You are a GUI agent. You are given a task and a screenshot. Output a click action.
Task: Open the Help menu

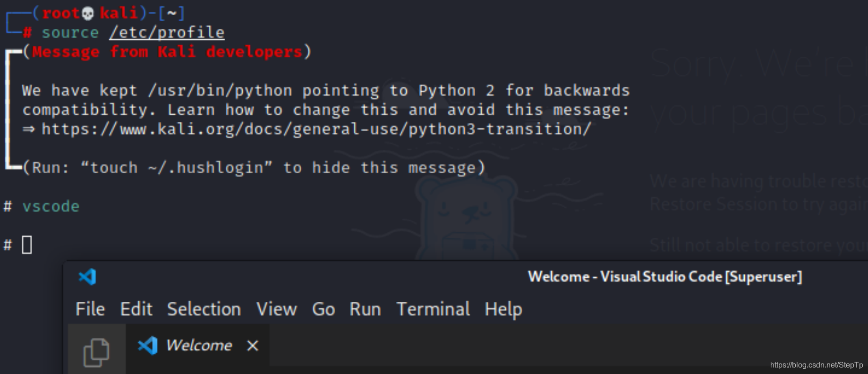click(503, 310)
